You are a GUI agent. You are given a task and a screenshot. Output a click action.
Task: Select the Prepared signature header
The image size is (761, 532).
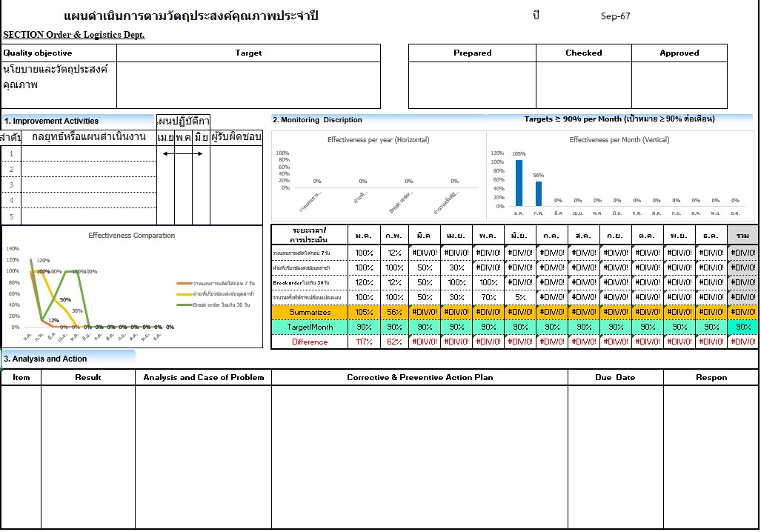click(x=472, y=53)
